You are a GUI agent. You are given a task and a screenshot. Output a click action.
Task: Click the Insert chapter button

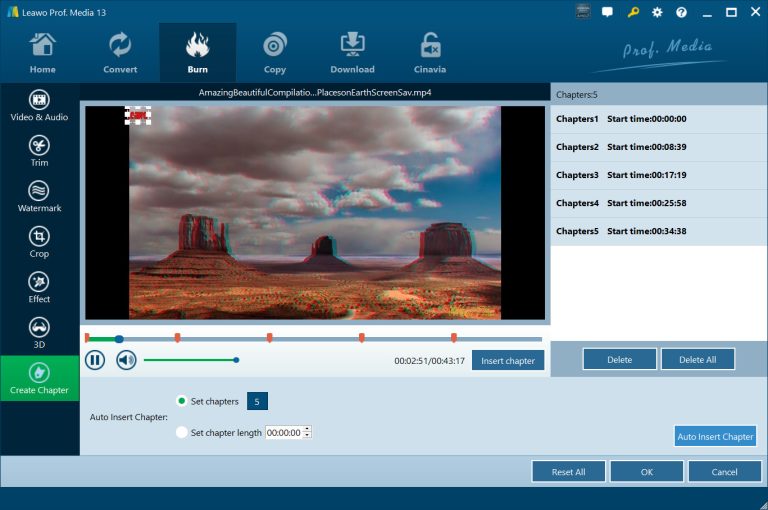[x=508, y=360]
